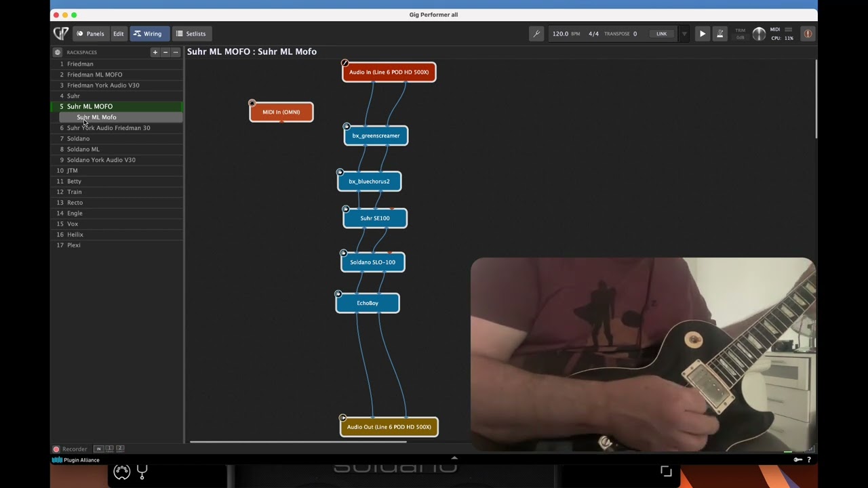Open the rackspaces more options menu

pos(176,52)
